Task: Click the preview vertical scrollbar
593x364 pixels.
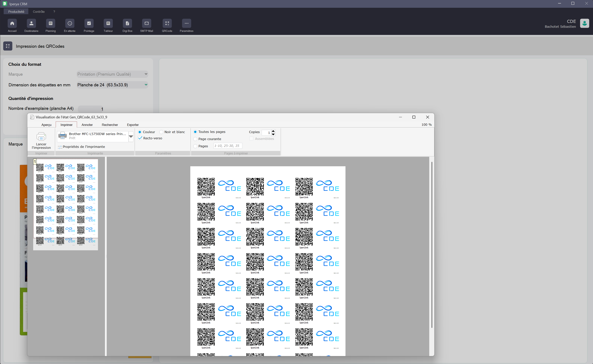Action: click(x=432, y=245)
